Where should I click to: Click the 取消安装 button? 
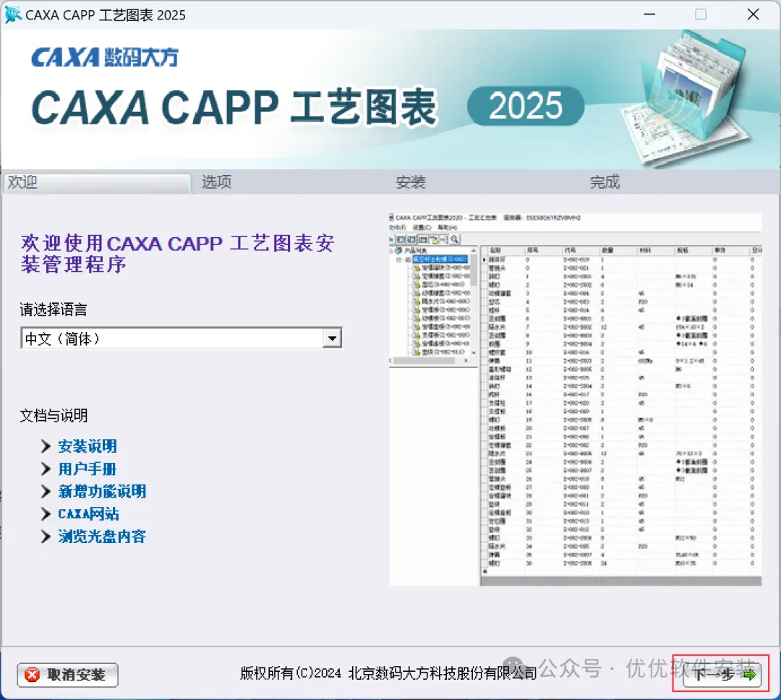[68, 675]
